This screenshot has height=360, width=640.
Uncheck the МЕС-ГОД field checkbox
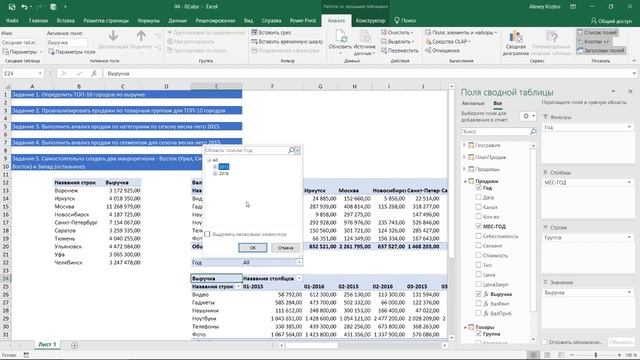coord(478,226)
